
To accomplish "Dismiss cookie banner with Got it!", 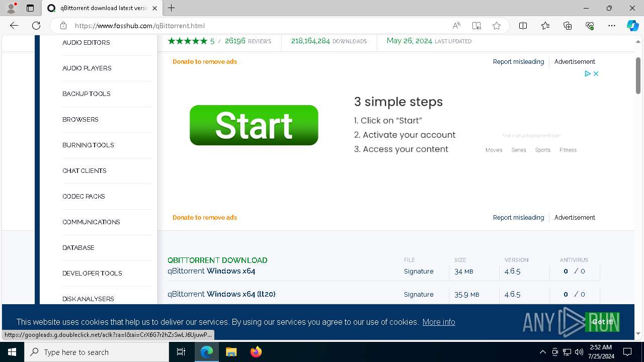I will [x=602, y=322].
